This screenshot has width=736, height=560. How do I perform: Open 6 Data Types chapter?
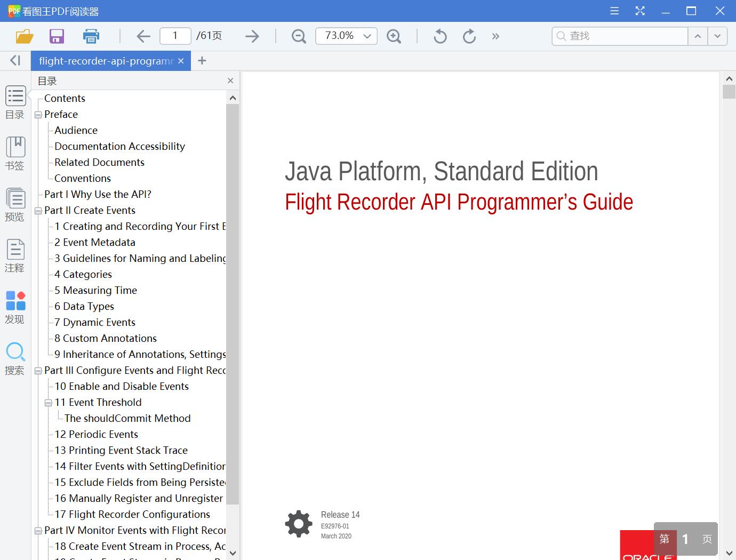coord(84,306)
